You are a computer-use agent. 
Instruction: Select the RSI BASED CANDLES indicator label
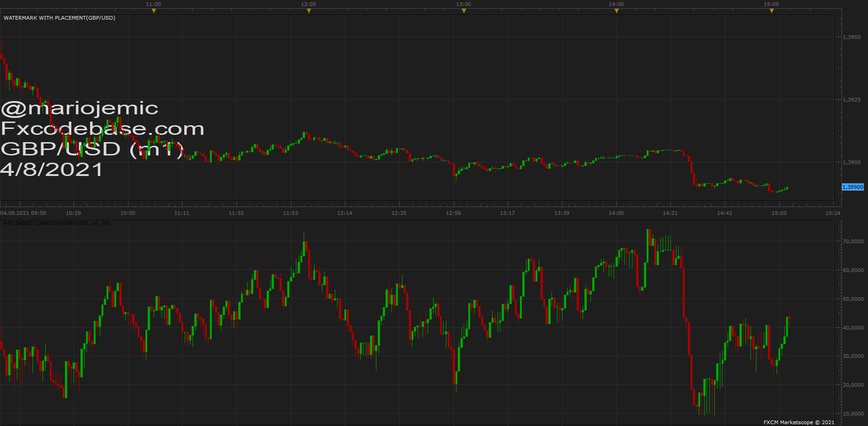coord(57,223)
